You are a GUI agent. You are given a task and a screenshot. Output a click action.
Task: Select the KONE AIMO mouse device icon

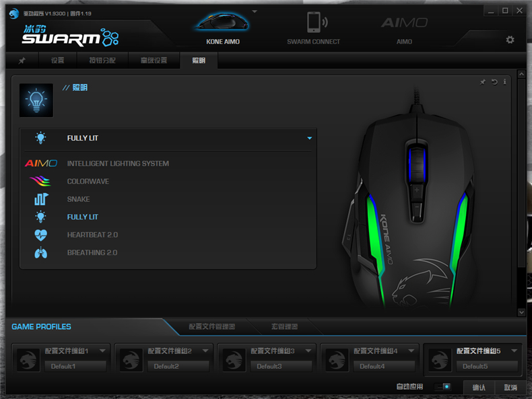pos(223,22)
